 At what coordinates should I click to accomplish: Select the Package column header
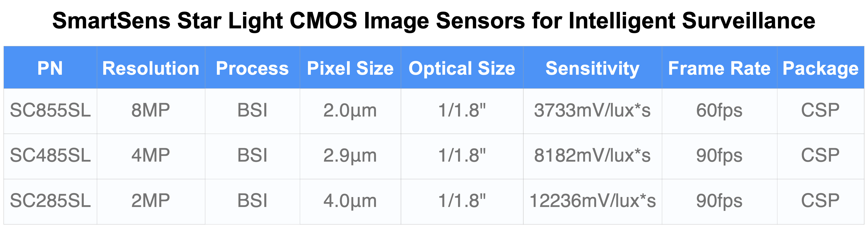tap(821, 68)
